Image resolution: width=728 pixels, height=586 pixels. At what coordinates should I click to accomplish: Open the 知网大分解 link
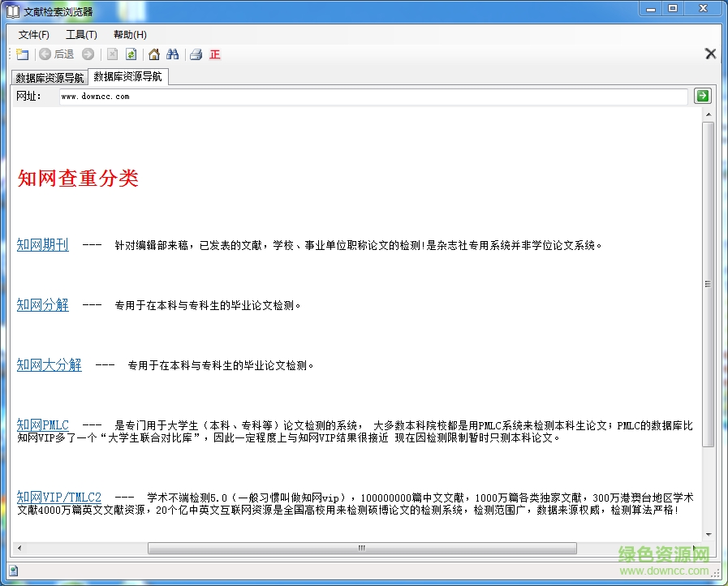(50, 365)
